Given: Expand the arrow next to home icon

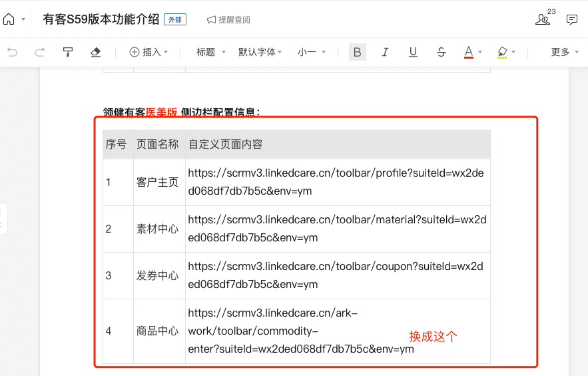Looking at the screenshot, I should click(23, 19).
